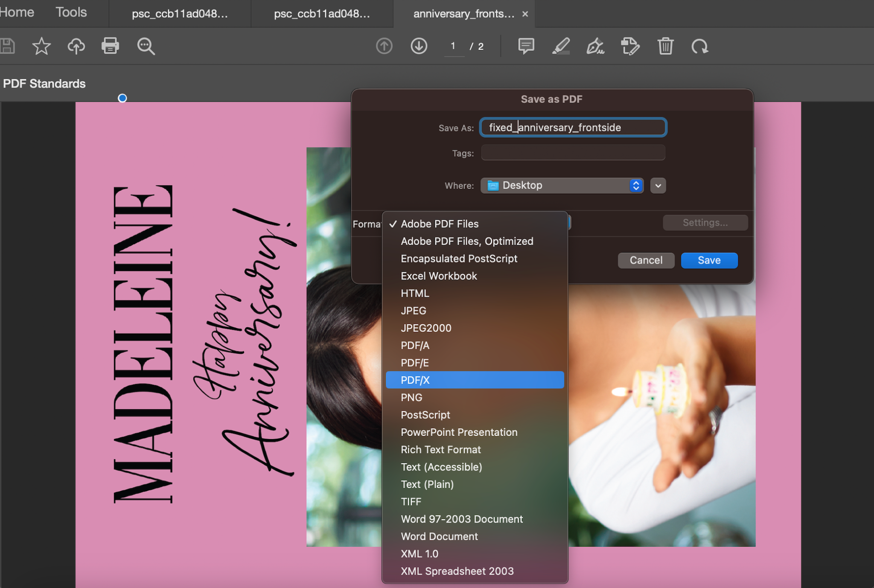This screenshot has height=588, width=874.
Task: Open the Where Desktop location dropdown
Action: click(562, 185)
